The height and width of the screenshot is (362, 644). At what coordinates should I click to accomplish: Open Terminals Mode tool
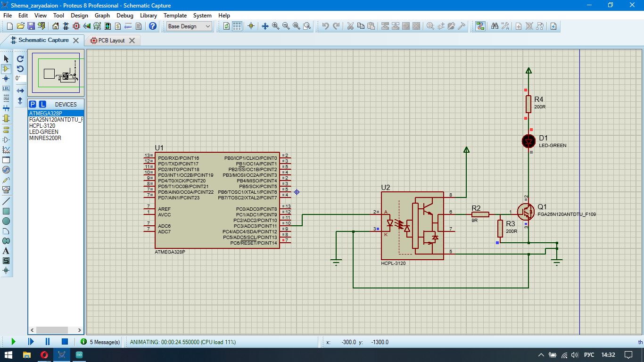6,130
